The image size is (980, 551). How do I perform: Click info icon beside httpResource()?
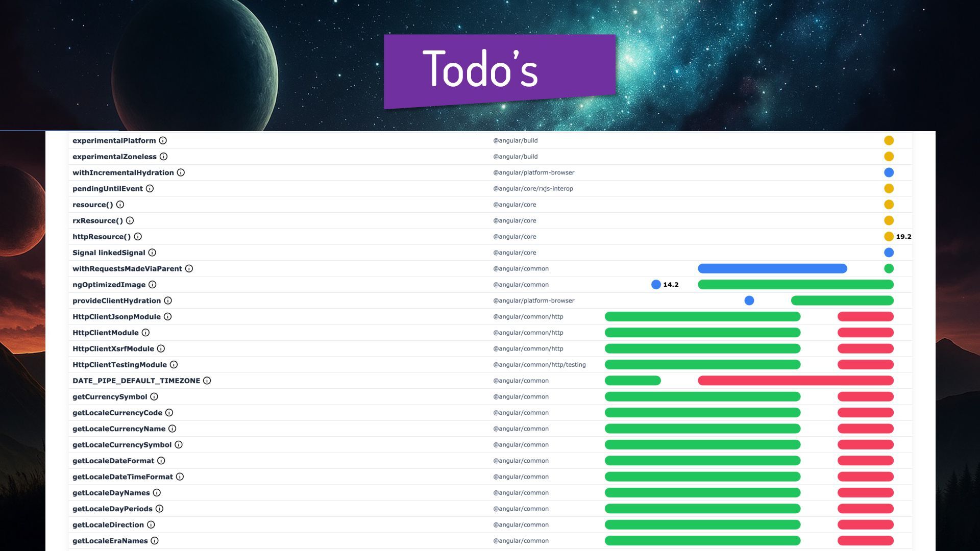click(138, 237)
